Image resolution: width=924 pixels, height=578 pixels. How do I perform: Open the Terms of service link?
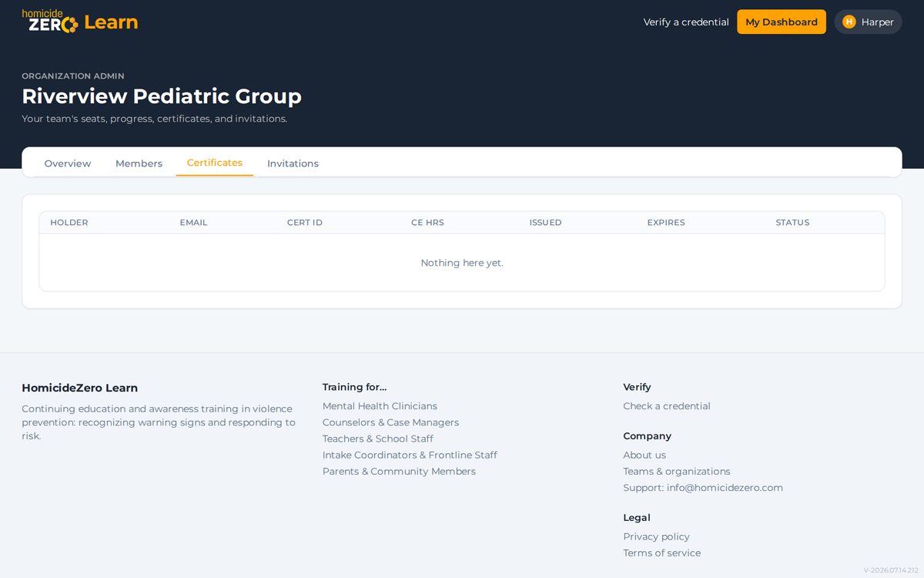pos(662,553)
